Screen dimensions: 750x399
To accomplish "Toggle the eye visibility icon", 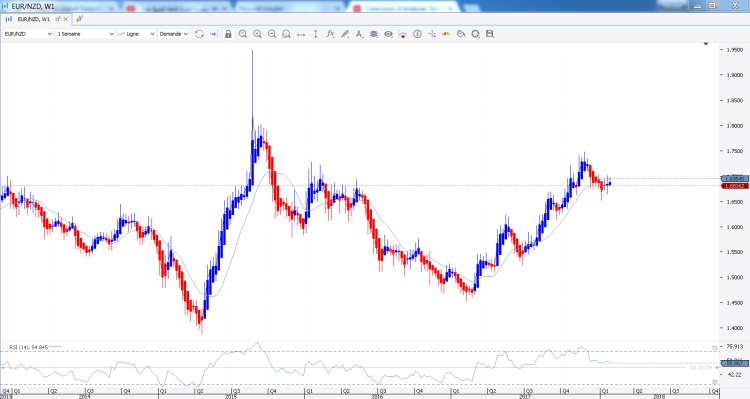I will [x=388, y=34].
